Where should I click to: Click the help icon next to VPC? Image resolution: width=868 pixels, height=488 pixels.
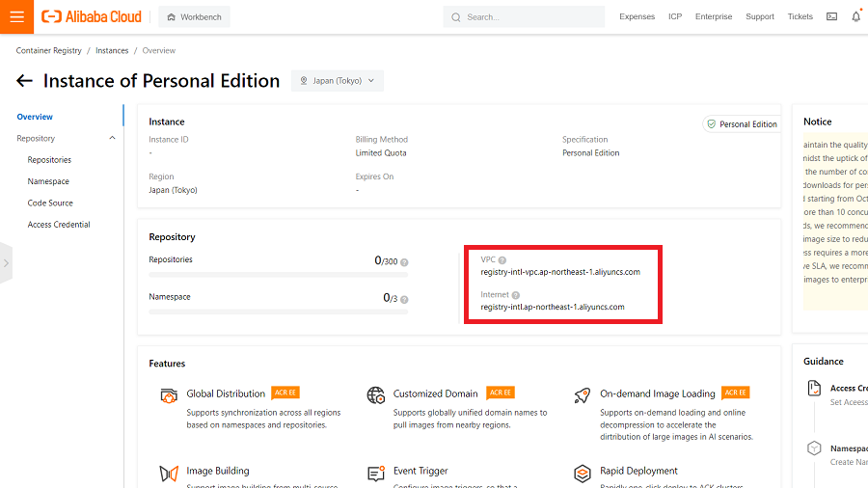point(502,260)
